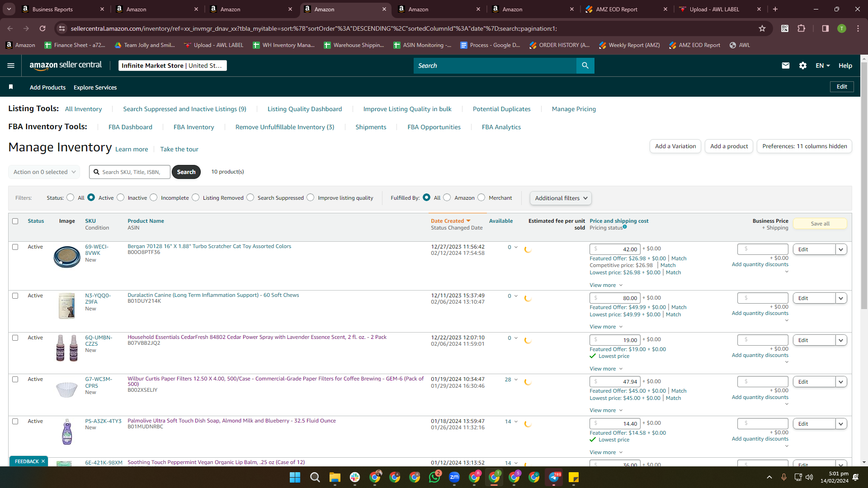Close the Feedback widget
This screenshot has height=488, width=868.
pos(43,461)
